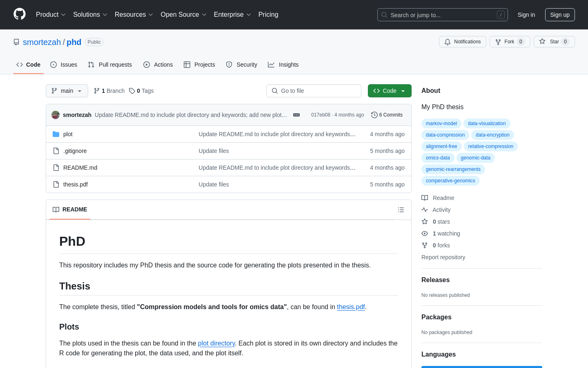
Task: Click the Languages color bar
Action: [482, 367]
